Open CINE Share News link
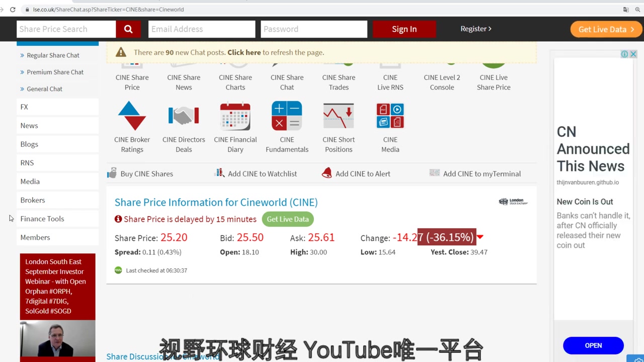 (x=184, y=82)
